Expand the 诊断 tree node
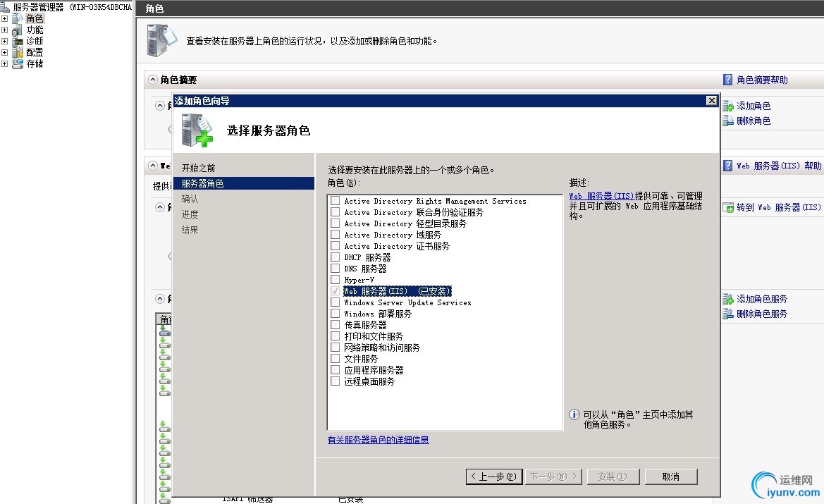Screen dimensions: 824x504 click(5, 41)
